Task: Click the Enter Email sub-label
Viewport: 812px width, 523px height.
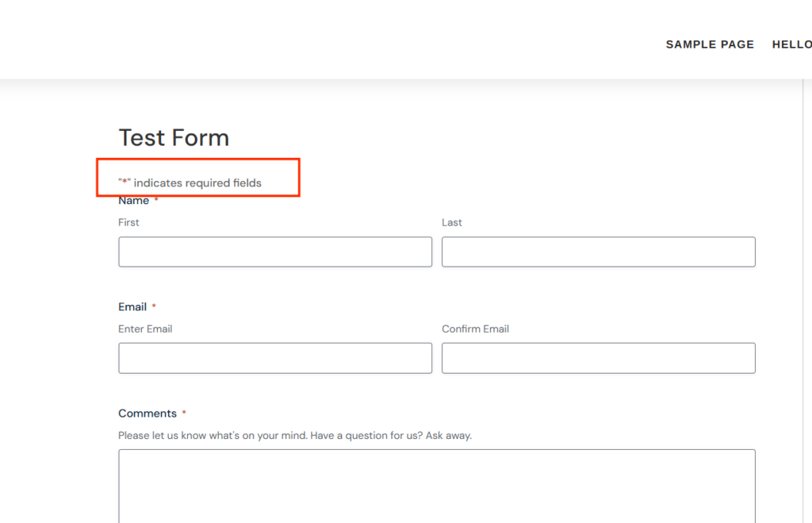Action: coord(145,329)
